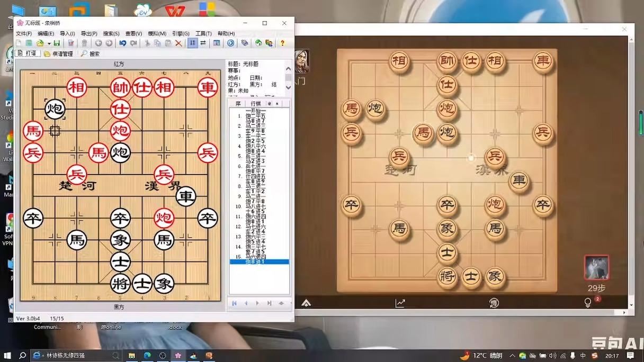The image size is (644, 362).
Task: Click the green save disk icon
Action: [x=57, y=43]
